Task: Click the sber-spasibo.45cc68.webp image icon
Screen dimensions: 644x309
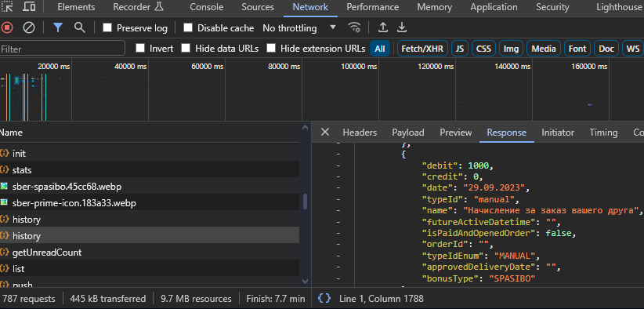Action: click(4, 187)
